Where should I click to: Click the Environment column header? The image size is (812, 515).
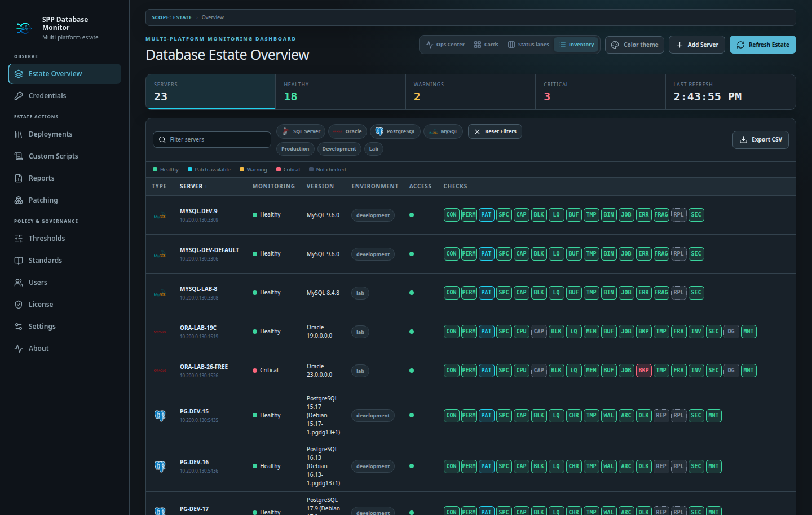point(375,187)
